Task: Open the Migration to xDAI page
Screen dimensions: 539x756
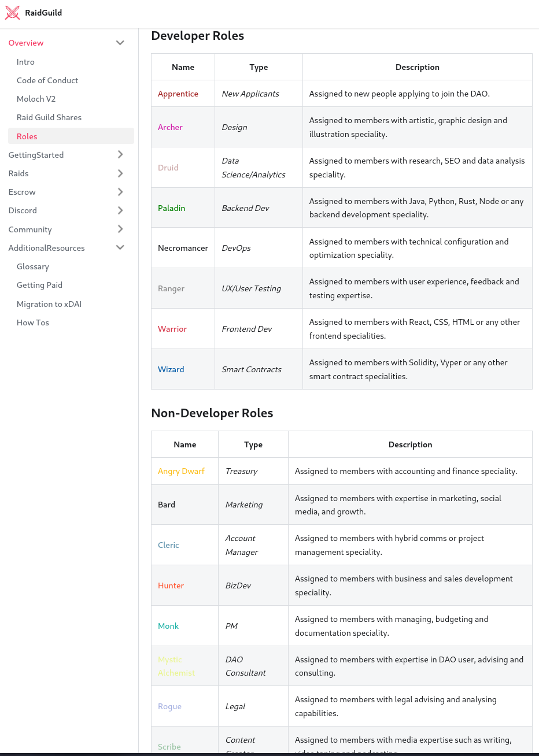Action: pyautogui.click(x=49, y=304)
